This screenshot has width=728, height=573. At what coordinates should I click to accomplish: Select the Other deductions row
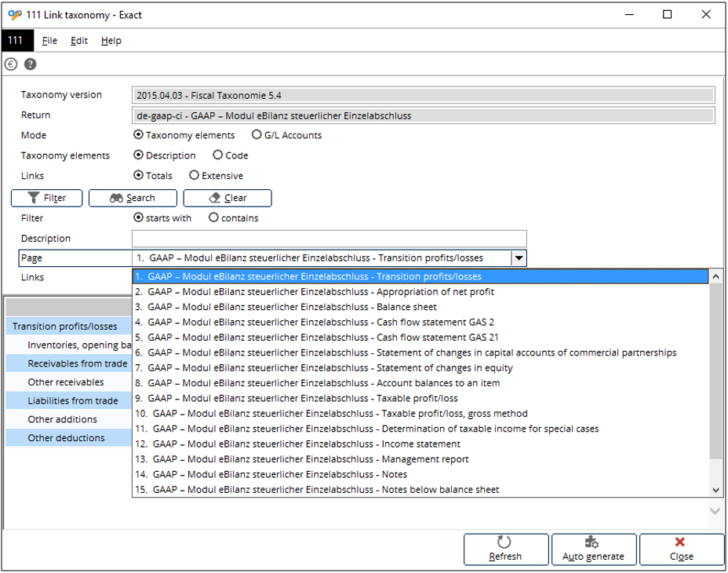[69, 438]
